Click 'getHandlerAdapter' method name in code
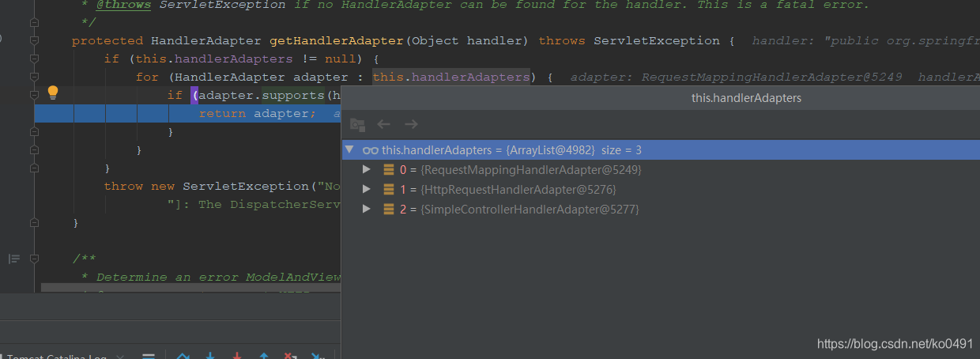 click(x=338, y=40)
